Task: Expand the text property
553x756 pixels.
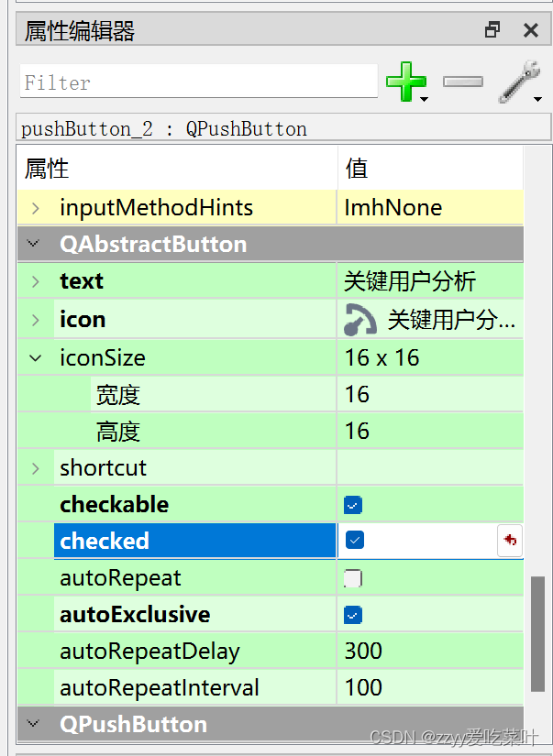Action: 35,281
